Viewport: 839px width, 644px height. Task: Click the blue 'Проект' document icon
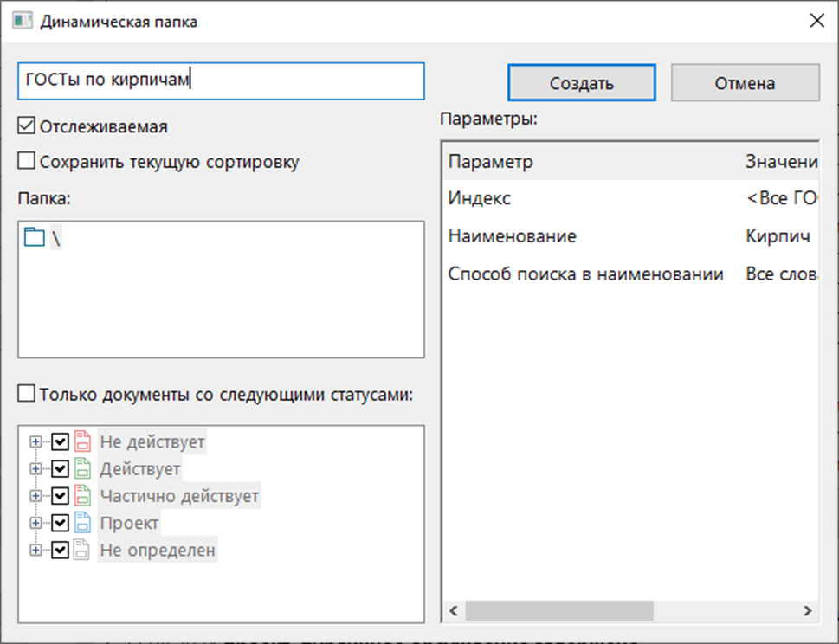[82, 523]
